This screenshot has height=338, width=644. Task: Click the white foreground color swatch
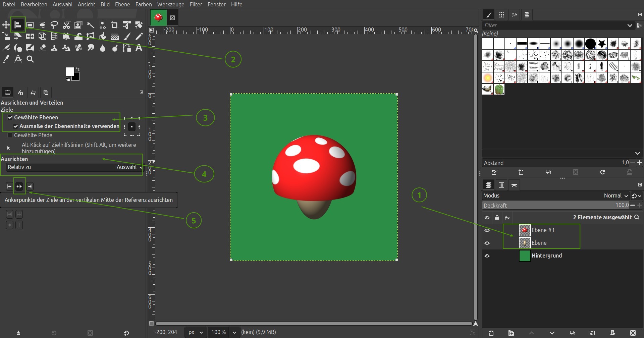70,71
